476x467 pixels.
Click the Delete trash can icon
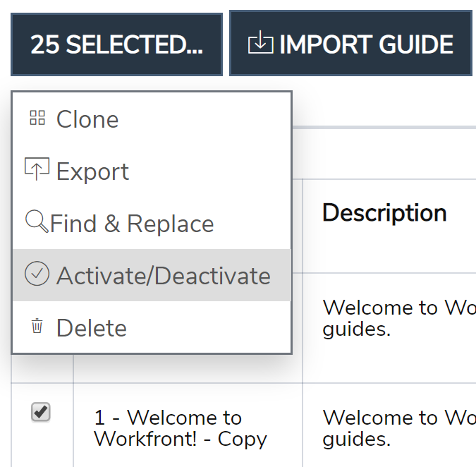pyautogui.click(x=37, y=325)
